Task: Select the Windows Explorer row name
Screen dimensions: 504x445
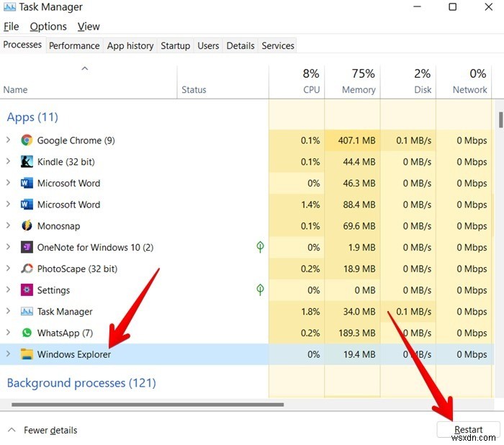Action: click(x=74, y=354)
